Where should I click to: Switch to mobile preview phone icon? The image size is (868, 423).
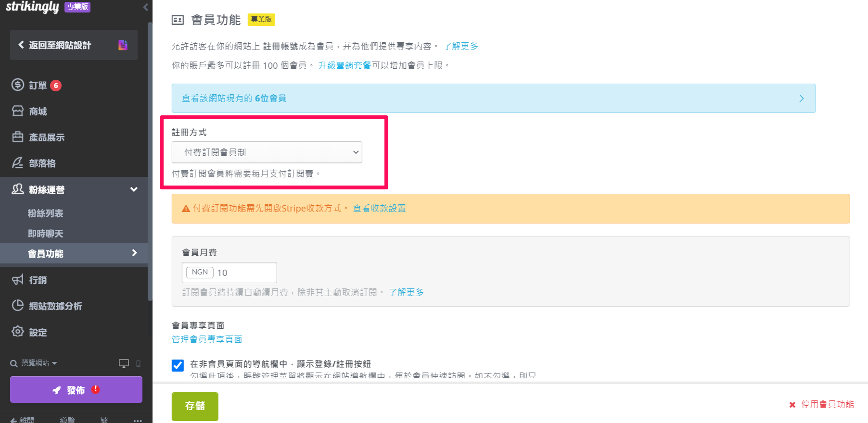coord(138,363)
